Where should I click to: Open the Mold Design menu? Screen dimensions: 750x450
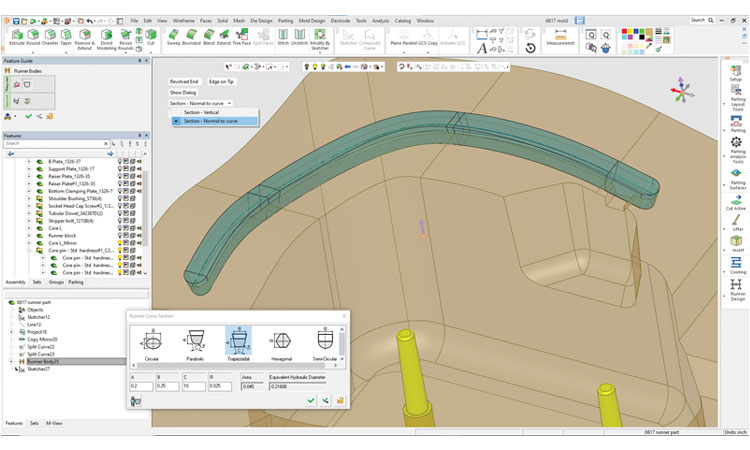click(x=311, y=21)
